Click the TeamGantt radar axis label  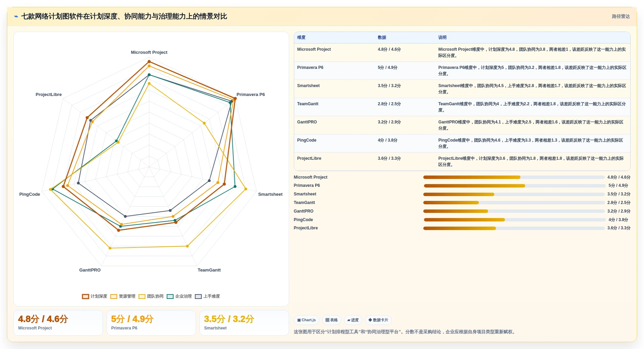(x=209, y=270)
